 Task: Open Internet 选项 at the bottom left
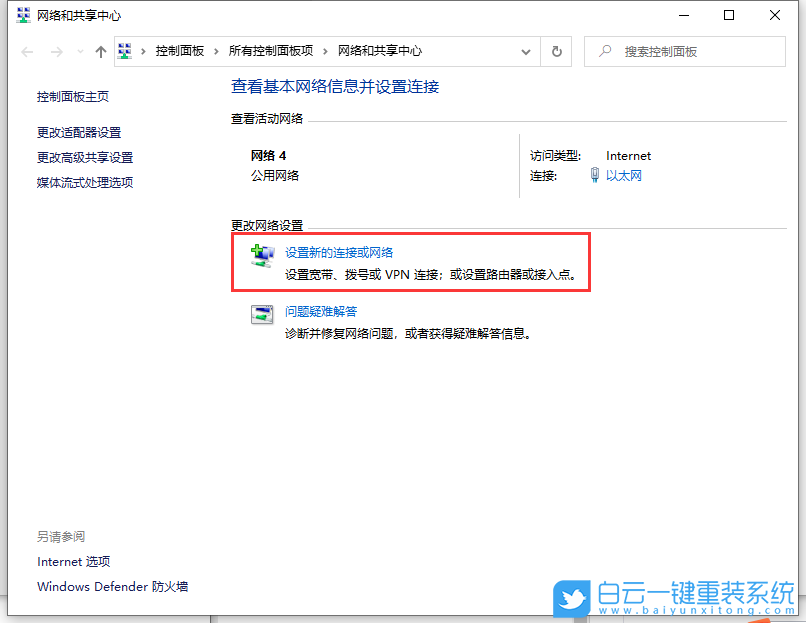[73, 561]
